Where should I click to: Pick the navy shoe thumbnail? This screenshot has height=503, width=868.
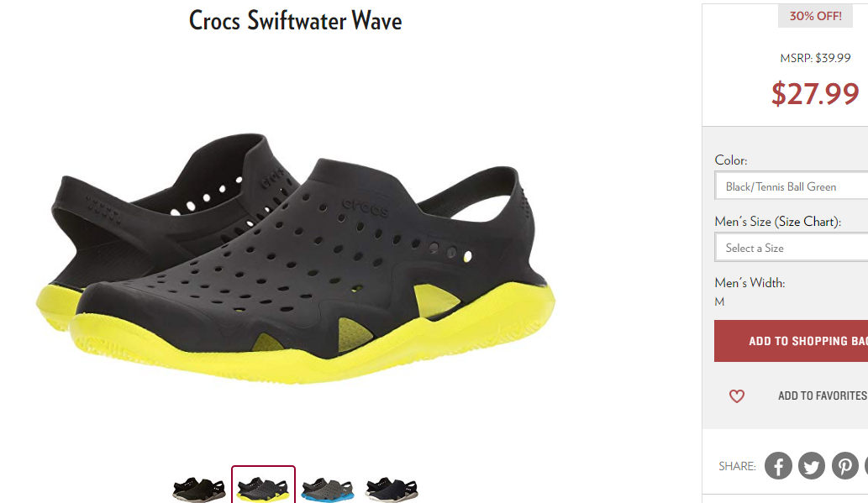coord(392,490)
